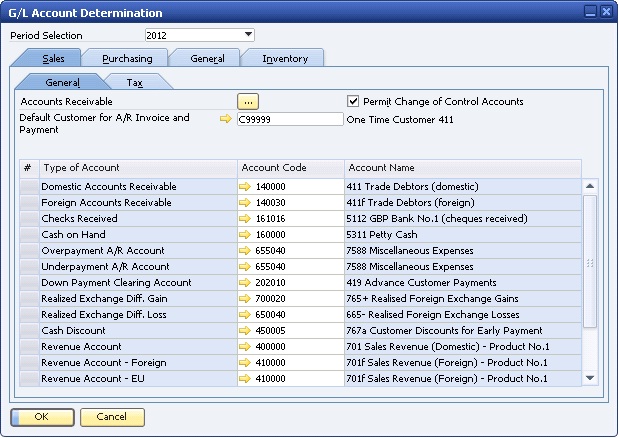
Task: Click the Default Customer input field
Action: pyautogui.click(x=290, y=119)
